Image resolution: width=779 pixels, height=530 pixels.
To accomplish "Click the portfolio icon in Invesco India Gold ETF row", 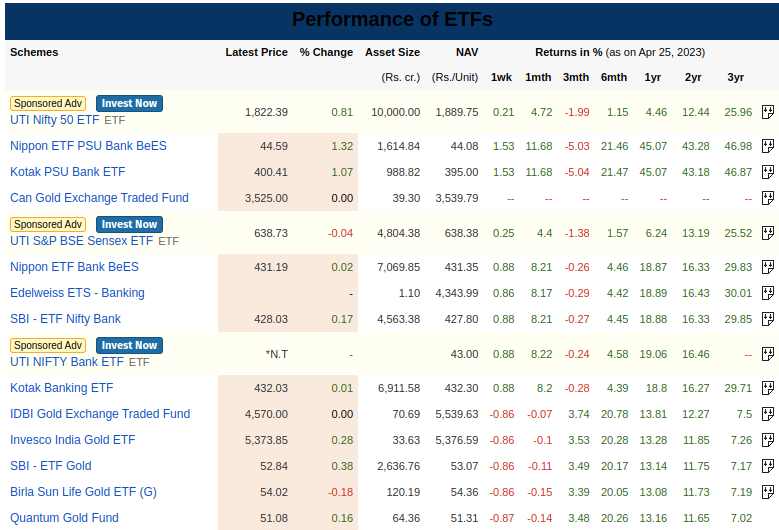I will 768,440.
